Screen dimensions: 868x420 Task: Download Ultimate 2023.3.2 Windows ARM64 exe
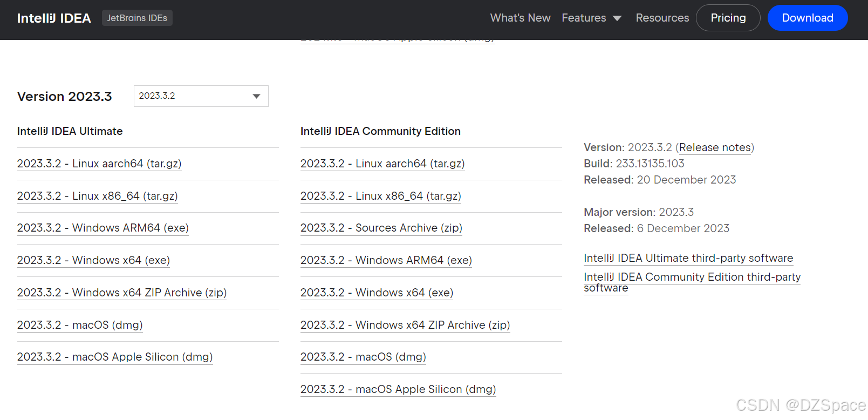pos(103,228)
